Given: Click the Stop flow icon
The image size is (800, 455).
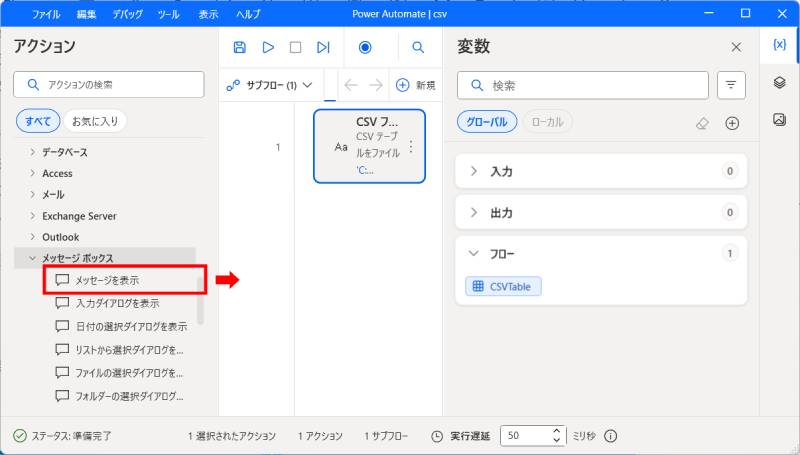Looking at the screenshot, I should pyautogui.click(x=295, y=47).
